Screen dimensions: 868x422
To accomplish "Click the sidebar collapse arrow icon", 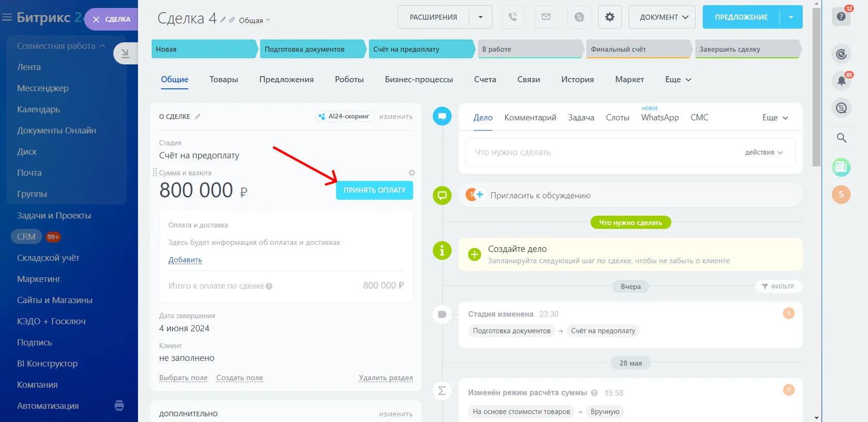I will tap(125, 53).
